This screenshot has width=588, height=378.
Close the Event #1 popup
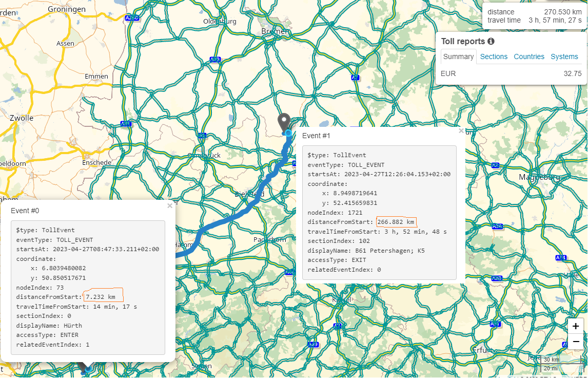461,131
